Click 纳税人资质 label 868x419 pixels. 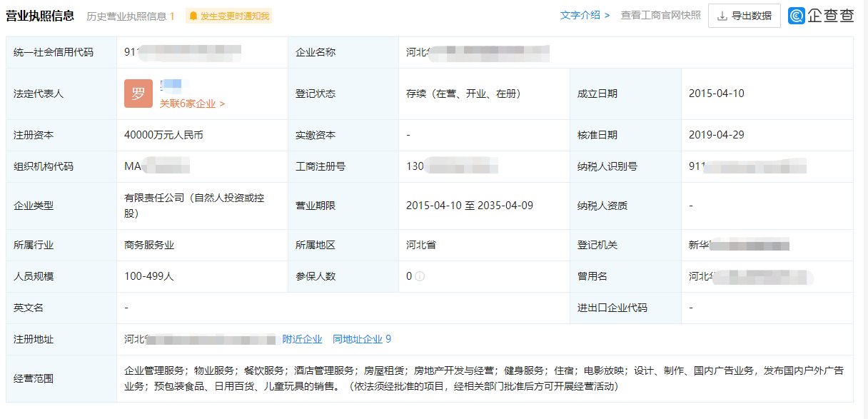coord(602,206)
